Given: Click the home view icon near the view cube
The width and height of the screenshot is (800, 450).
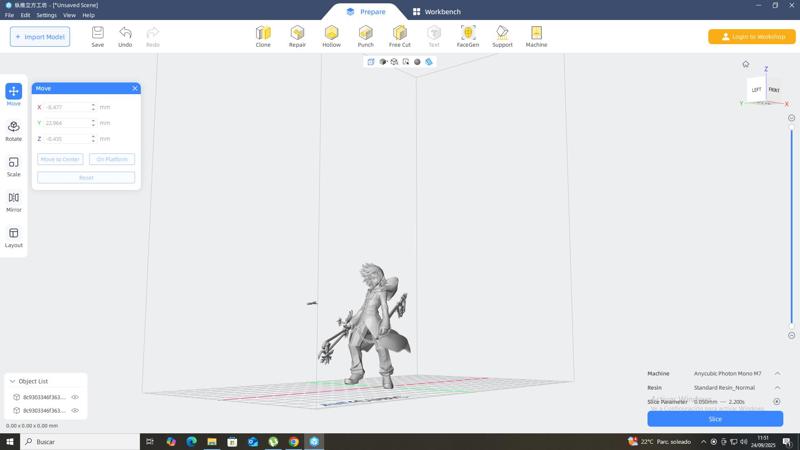Looking at the screenshot, I should (745, 64).
